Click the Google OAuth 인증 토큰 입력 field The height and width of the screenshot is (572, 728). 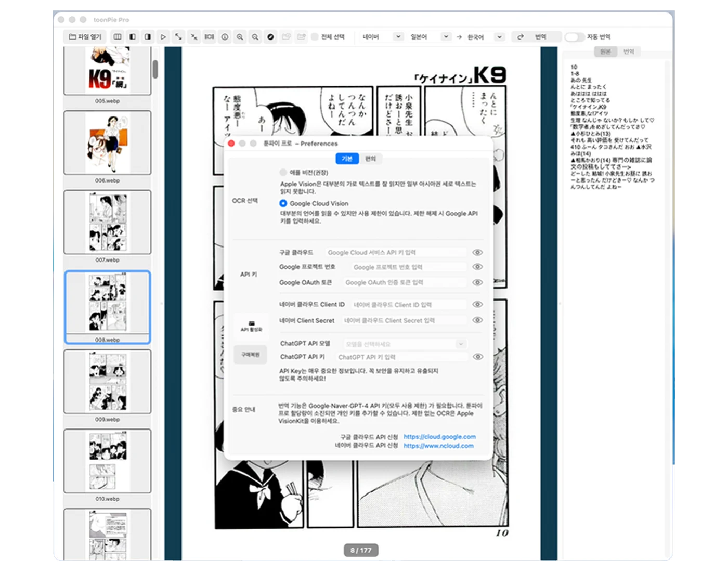click(x=405, y=282)
